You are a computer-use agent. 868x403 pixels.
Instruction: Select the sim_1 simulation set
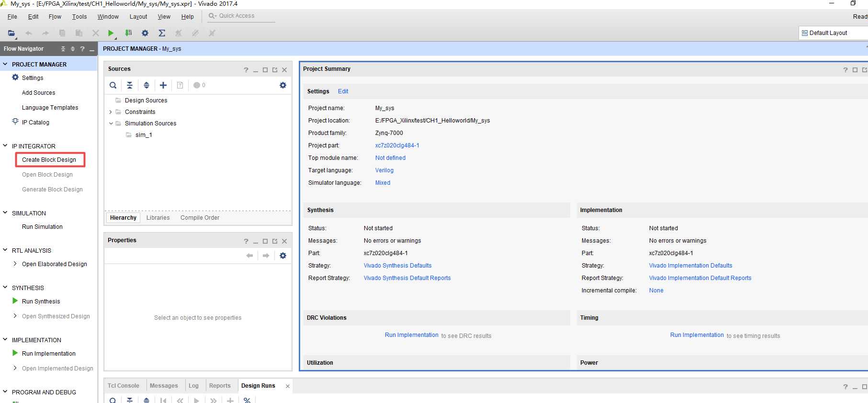[144, 135]
